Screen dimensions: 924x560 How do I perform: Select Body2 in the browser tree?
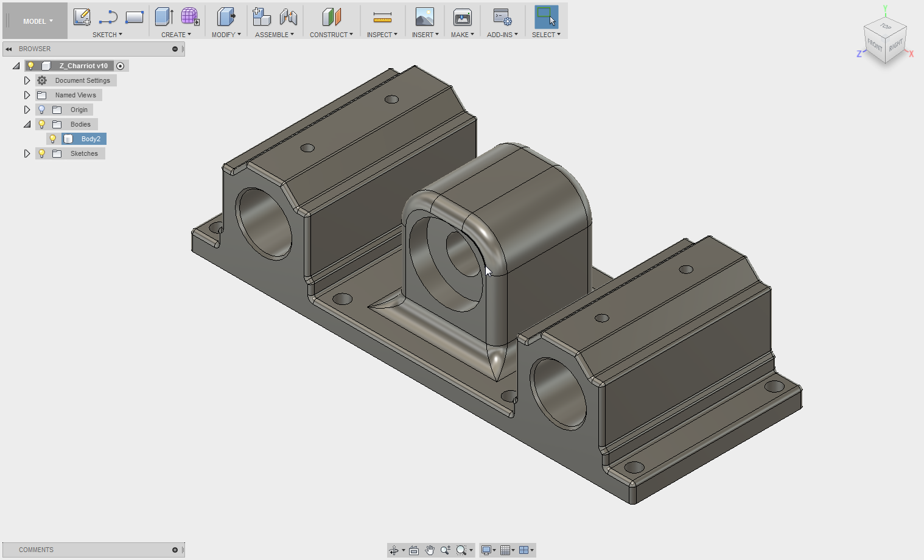91,139
